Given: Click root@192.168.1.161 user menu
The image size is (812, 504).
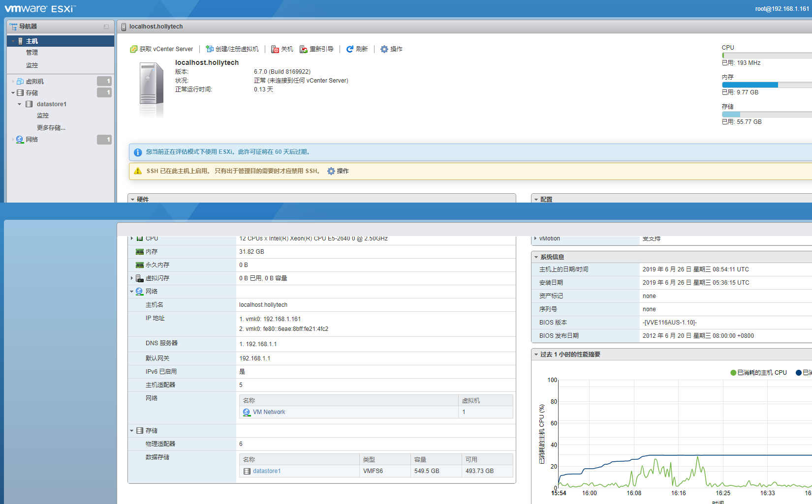Looking at the screenshot, I should (x=782, y=9).
